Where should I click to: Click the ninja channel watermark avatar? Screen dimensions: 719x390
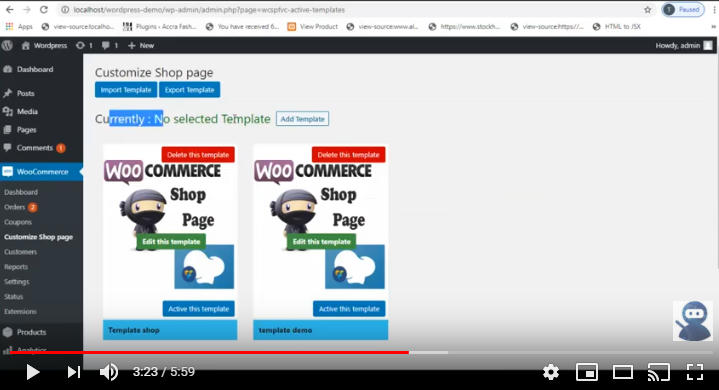(693, 321)
